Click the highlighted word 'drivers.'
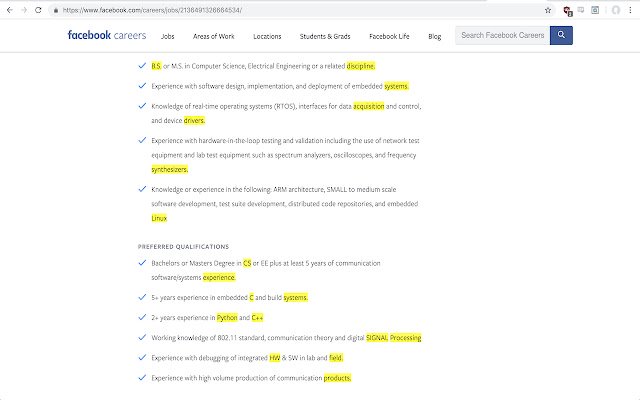The image size is (640, 400). coord(194,120)
